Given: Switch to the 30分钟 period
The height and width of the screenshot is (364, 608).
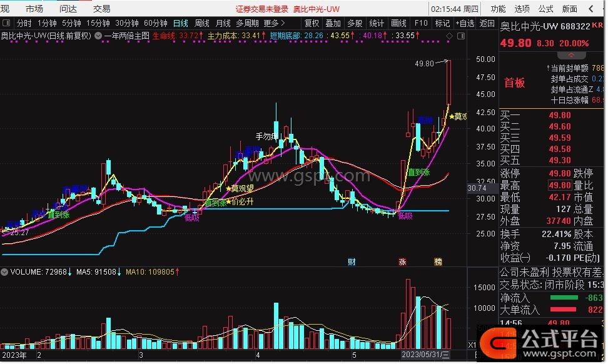Looking at the screenshot, I should [x=127, y=23].
